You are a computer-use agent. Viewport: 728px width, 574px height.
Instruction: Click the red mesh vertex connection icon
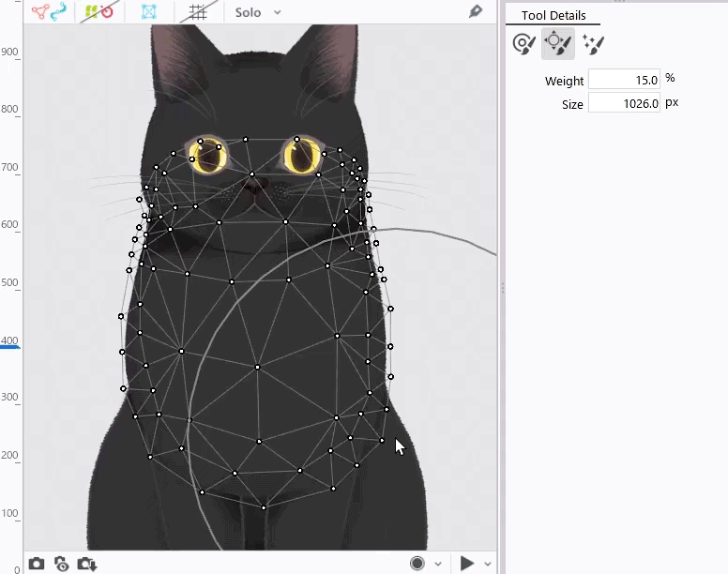pos(40,12)
